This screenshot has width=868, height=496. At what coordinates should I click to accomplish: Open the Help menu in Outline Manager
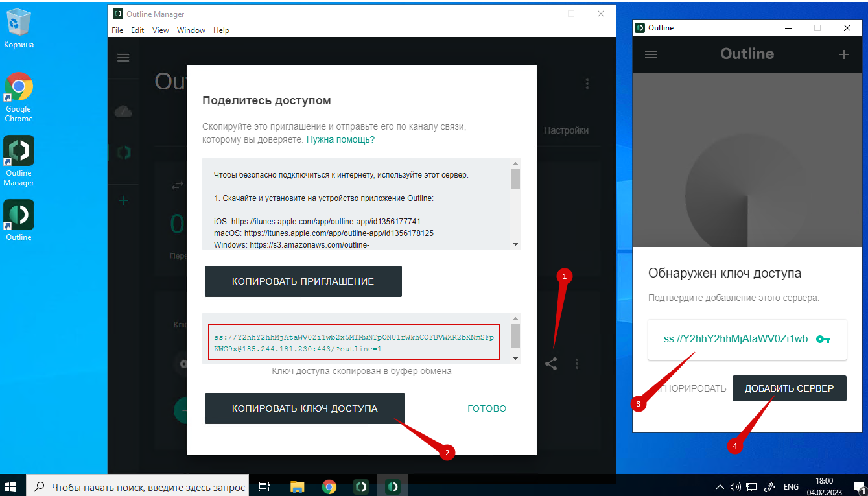[x=221, y=30]
